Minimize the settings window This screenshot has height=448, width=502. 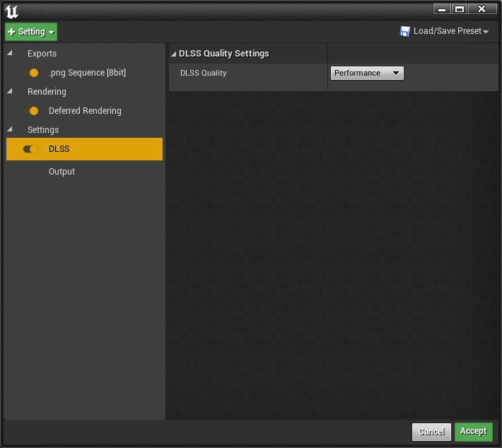click(x=442, y=9)
